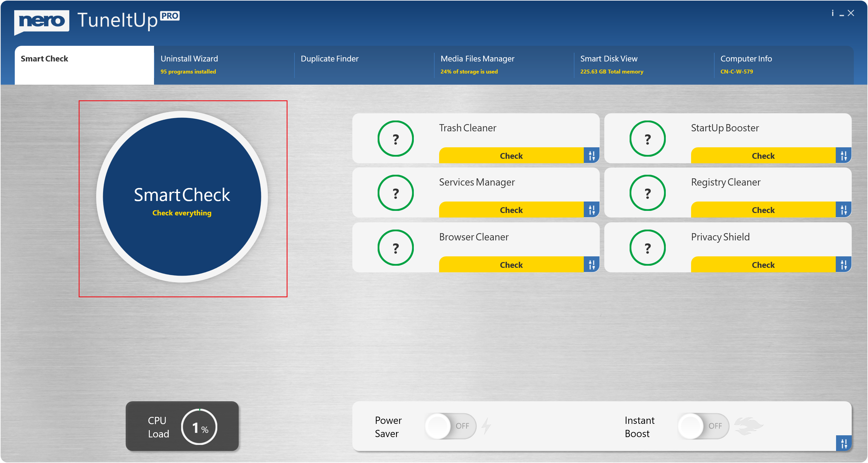Run Check for Trash Cleaner
Viewport: 868px width, 463px height.
click(511, 155)
